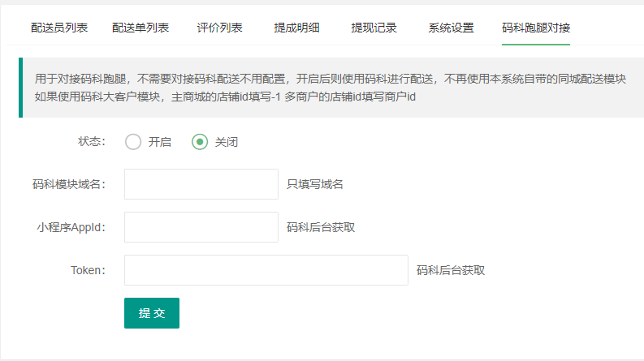The width and height of the screenshot is (644, 361).
Task: Click the notice line starting 如果使用码科大客户模块
Action: tap(225, 97)
